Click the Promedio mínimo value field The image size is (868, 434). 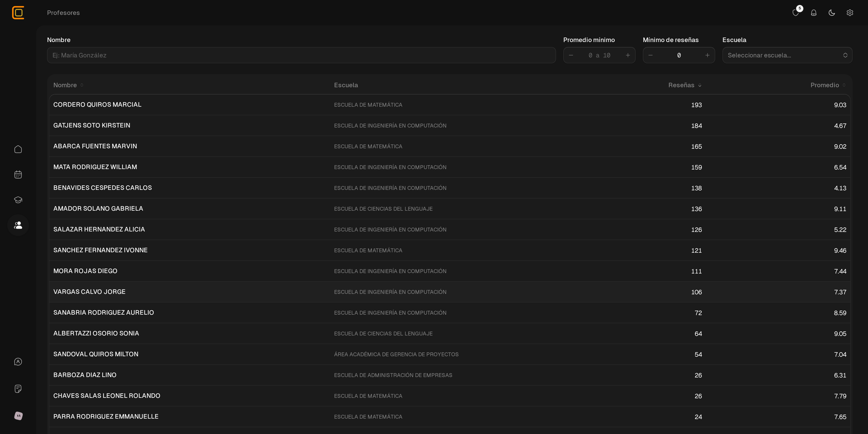pos(599,55)
